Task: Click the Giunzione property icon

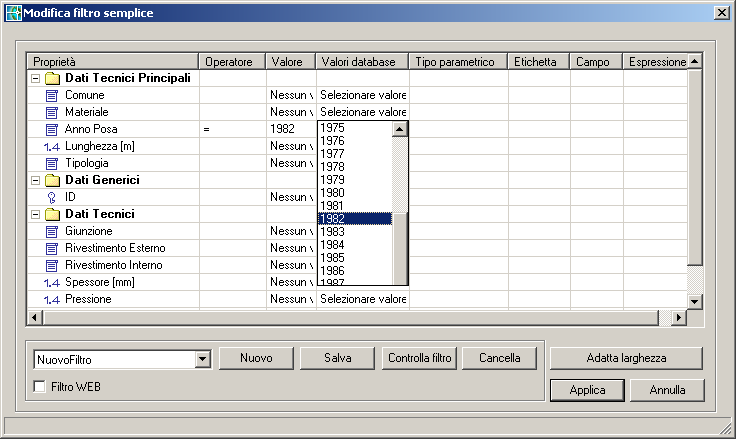Action: pos(53,231)
